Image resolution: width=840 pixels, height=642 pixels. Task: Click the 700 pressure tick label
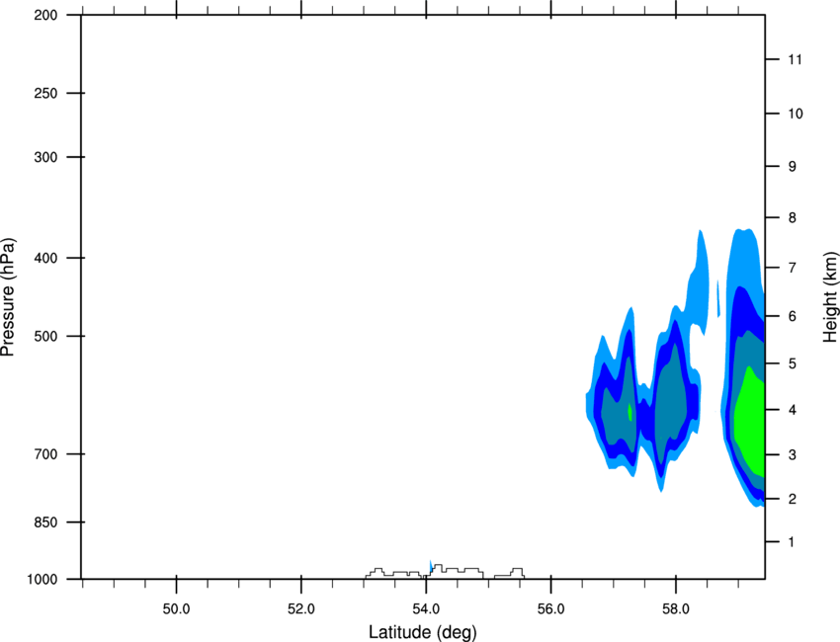(45, 454)
